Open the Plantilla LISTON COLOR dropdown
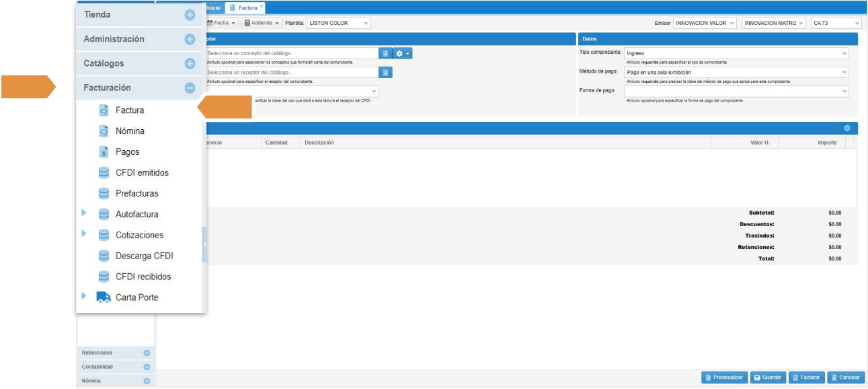 pyautogui.click(x=338, y=24)
